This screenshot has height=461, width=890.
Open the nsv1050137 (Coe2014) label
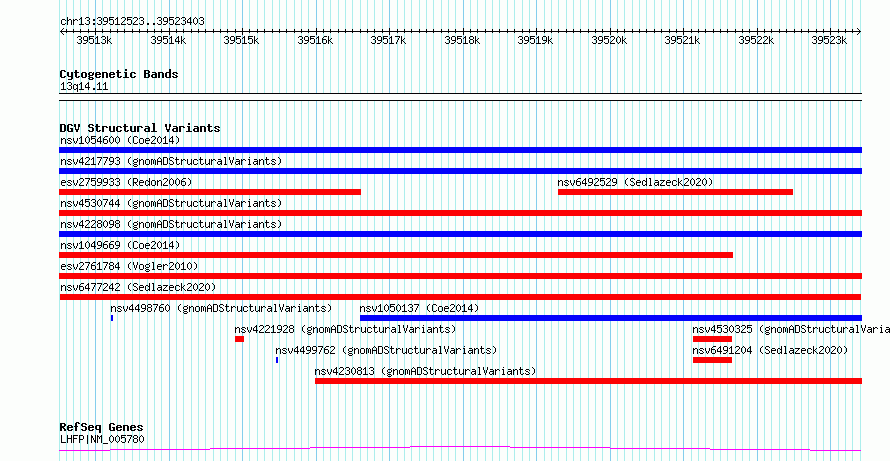[x=419, y=308]
